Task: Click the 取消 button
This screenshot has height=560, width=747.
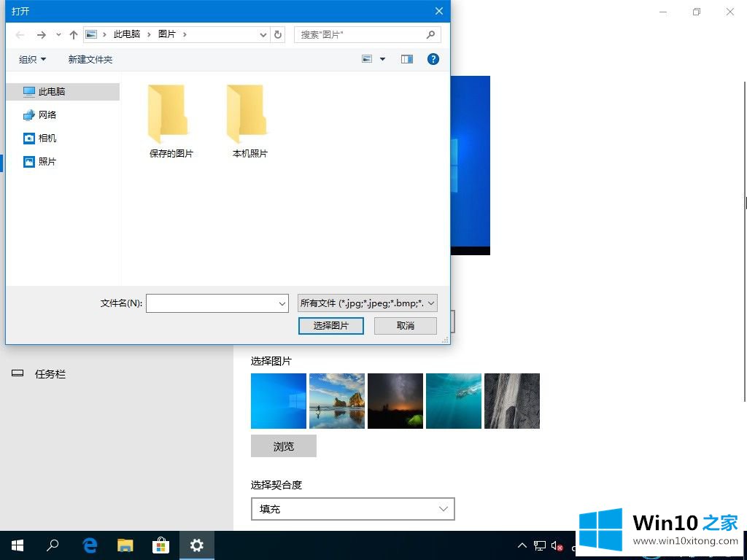Action: coord(406,326)
